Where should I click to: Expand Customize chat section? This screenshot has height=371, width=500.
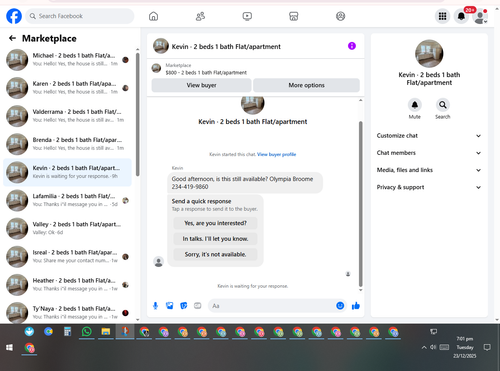[x=429, y=136]
